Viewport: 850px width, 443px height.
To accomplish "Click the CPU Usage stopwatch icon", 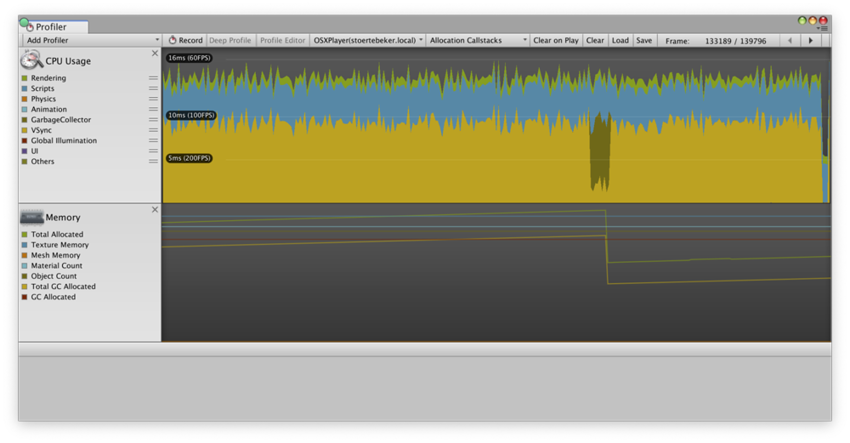I will (x=31, y=60).
